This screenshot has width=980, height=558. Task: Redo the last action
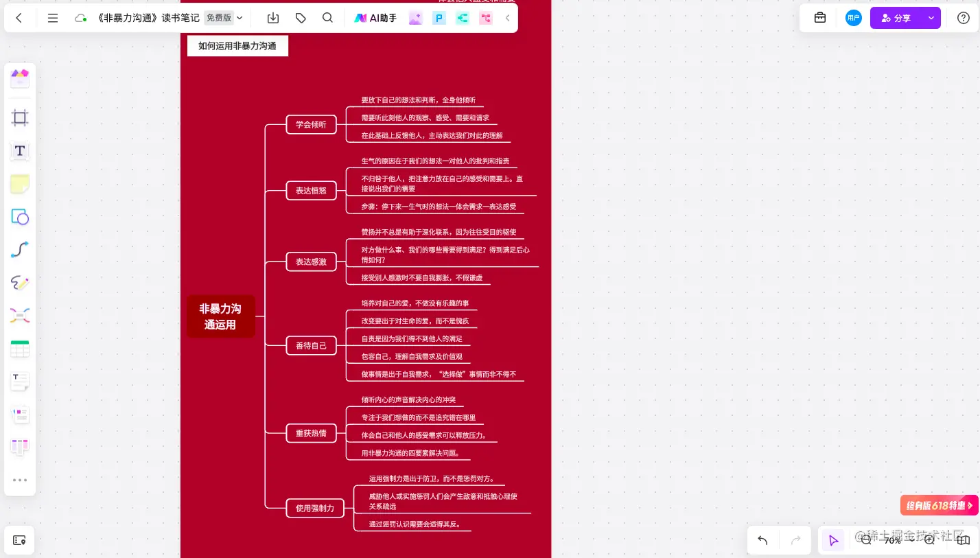click(x=796, y=540)
